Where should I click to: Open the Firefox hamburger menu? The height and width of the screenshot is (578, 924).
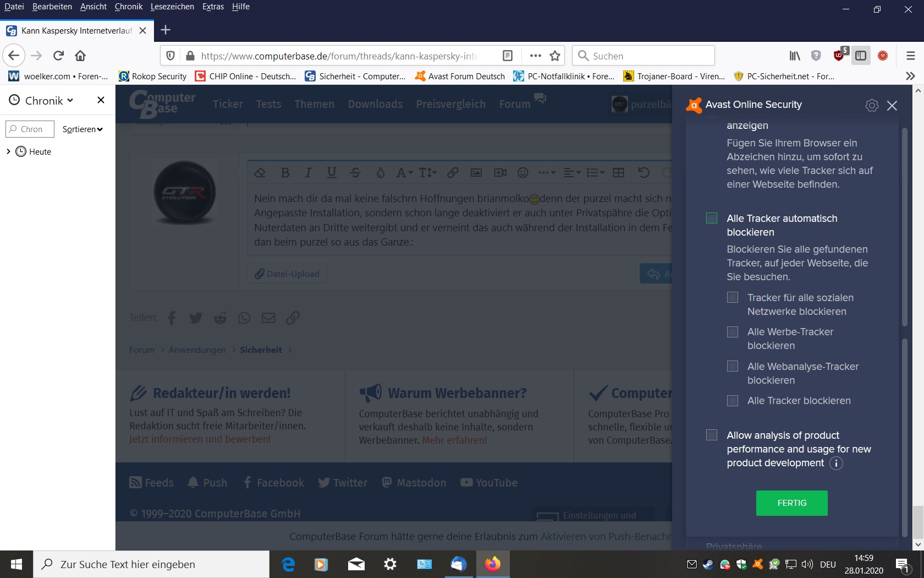(x=911, y=56)
